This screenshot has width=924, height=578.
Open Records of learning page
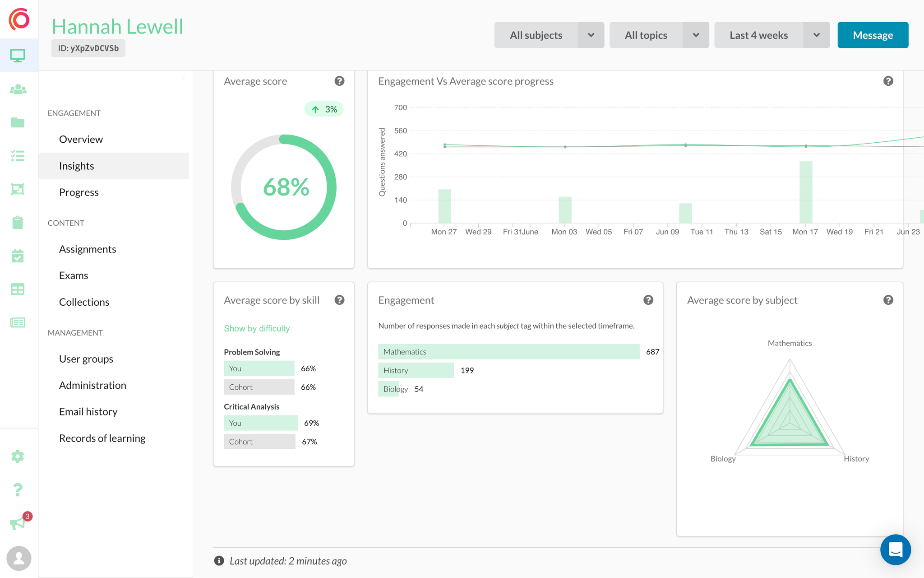[102, 438]
